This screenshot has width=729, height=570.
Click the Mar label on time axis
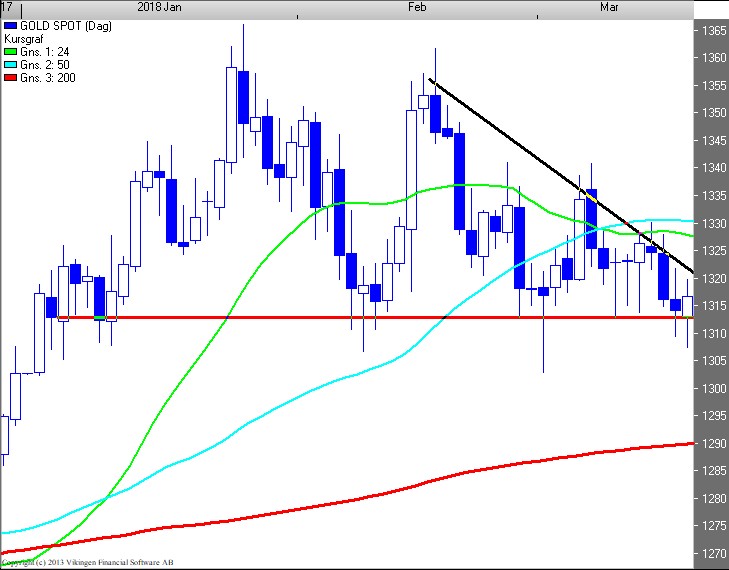point(609,7)
